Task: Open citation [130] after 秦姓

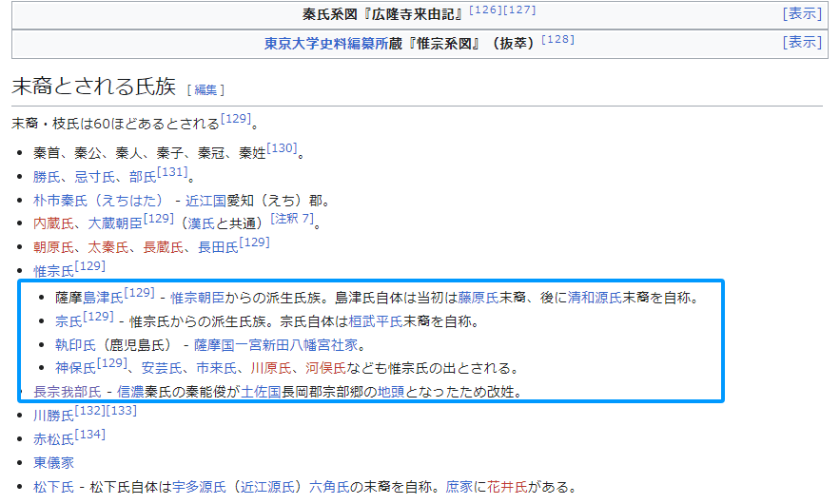Action: (282, 148)
